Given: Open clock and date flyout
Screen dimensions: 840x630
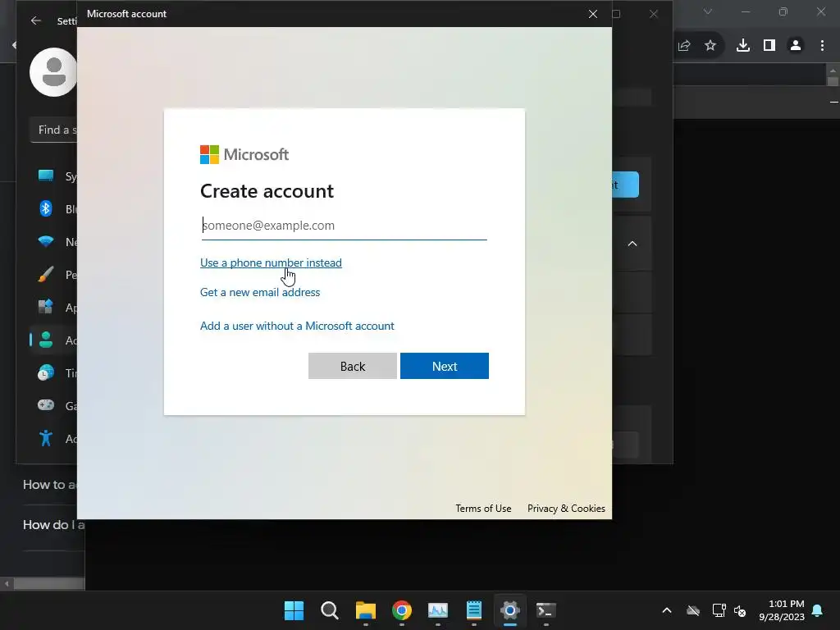Looking at the screenshot, I should tap(782, 610).
